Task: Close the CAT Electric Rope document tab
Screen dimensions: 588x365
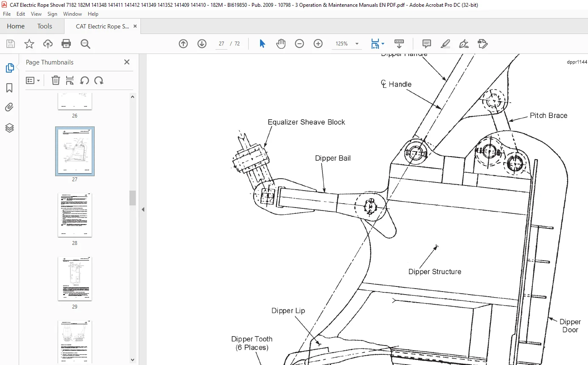Action: click(x=135, y=26)
